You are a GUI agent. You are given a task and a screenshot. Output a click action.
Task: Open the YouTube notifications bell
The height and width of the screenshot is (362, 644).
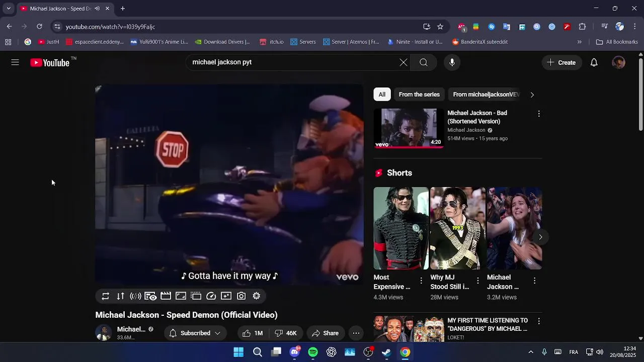(x=594, y=62)
